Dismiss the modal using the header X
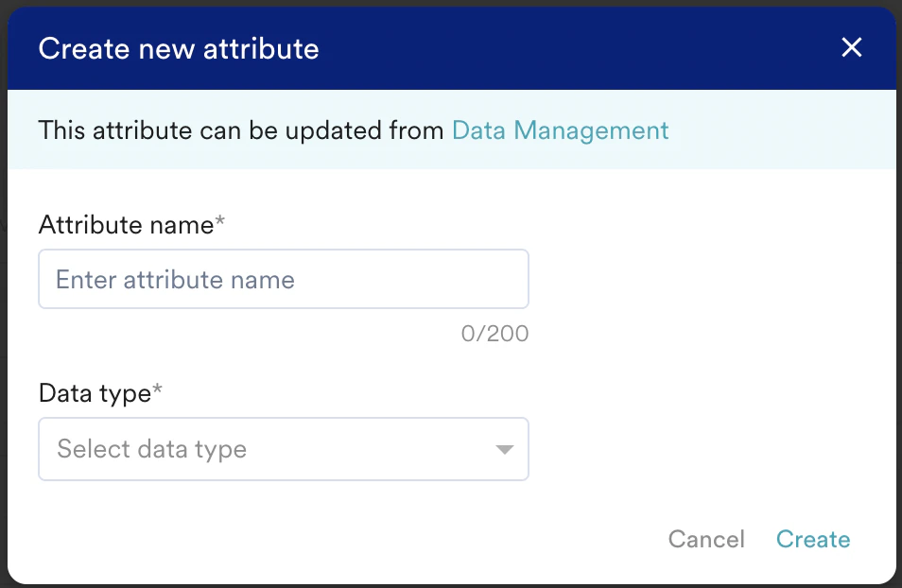 coord(851,47)
